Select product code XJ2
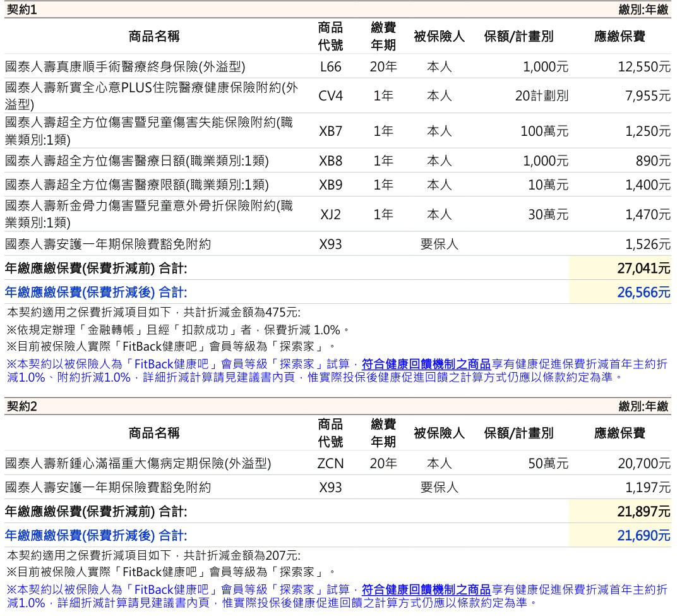Screen dimensions: 682x616 click(x=330, y=214)
